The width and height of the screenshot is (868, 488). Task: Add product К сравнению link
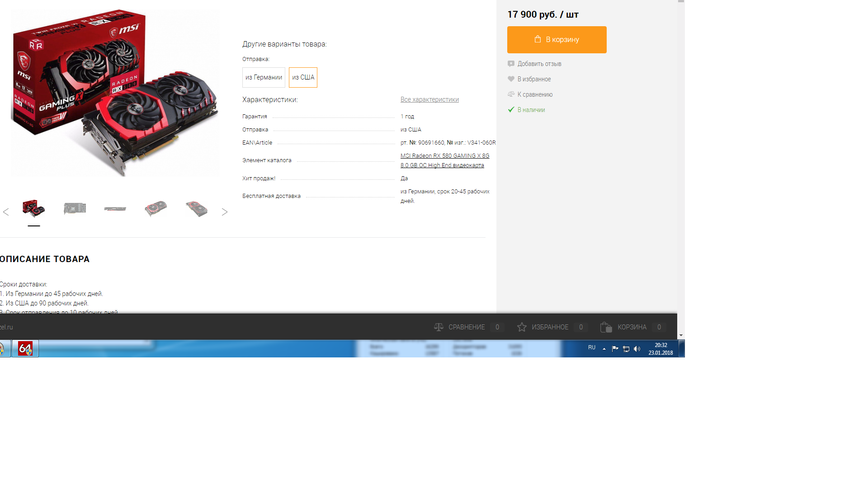(535, 94)
